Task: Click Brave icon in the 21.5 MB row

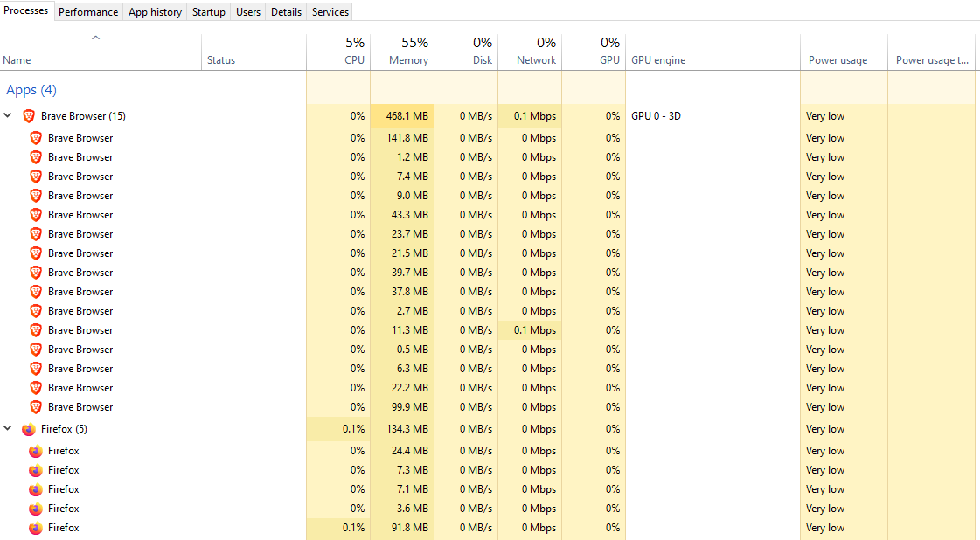Action: [36, 253]
